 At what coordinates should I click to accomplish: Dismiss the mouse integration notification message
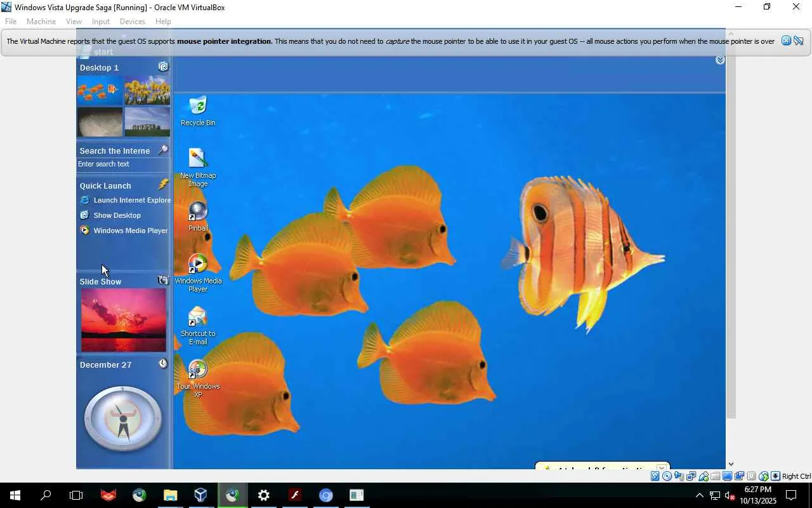pos(786,41)
